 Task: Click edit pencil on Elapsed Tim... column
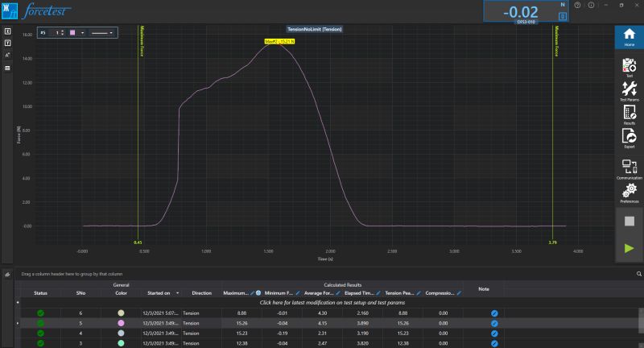pos(378,293)
